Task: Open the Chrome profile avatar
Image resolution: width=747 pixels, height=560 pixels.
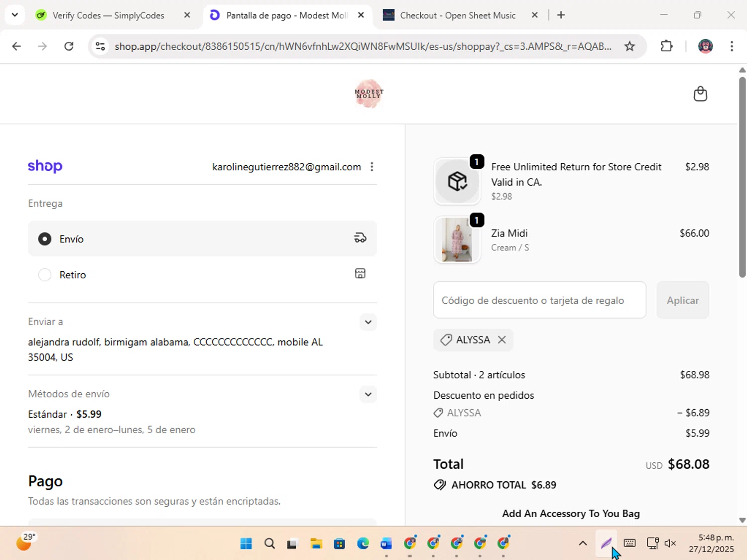Action: point(705,46)
